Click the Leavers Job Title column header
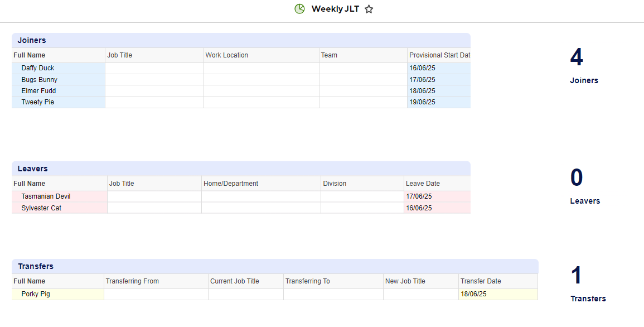The height and width of the screenshot is (327, 644). click(154, 183)
